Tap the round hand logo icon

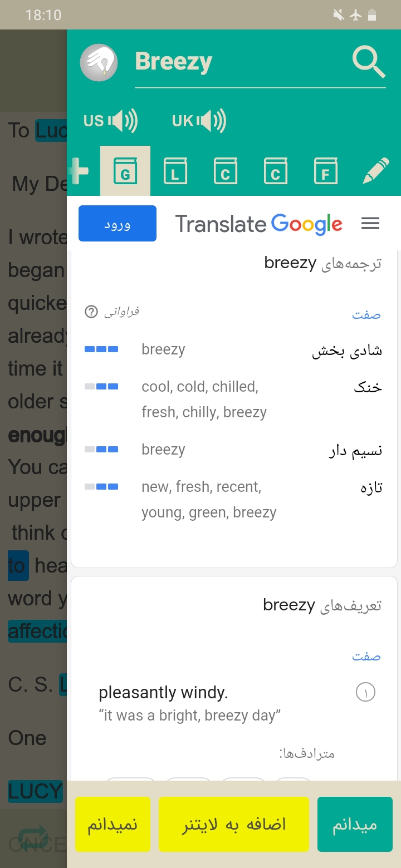click(99, 63)
